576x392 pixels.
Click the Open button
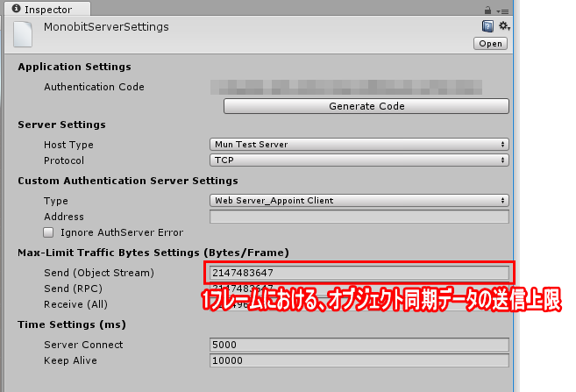click(490, 44)
